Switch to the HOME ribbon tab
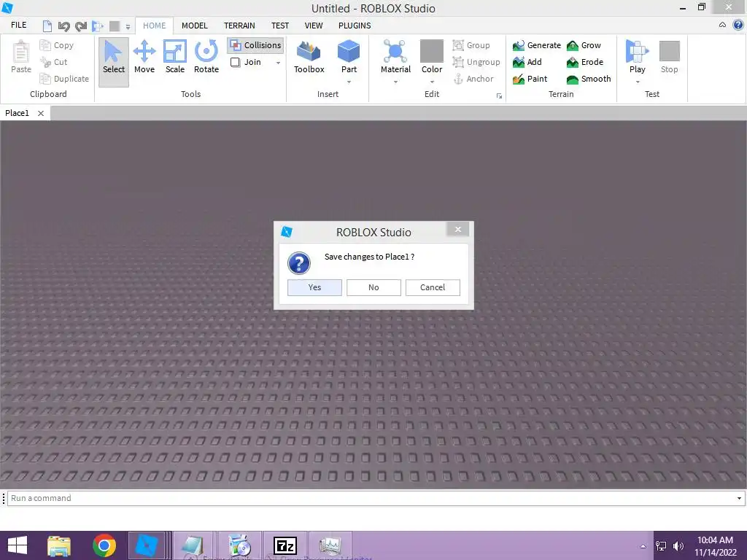This screenshot has width=747, height=560. pyautogui.click(x=155, y=26)
